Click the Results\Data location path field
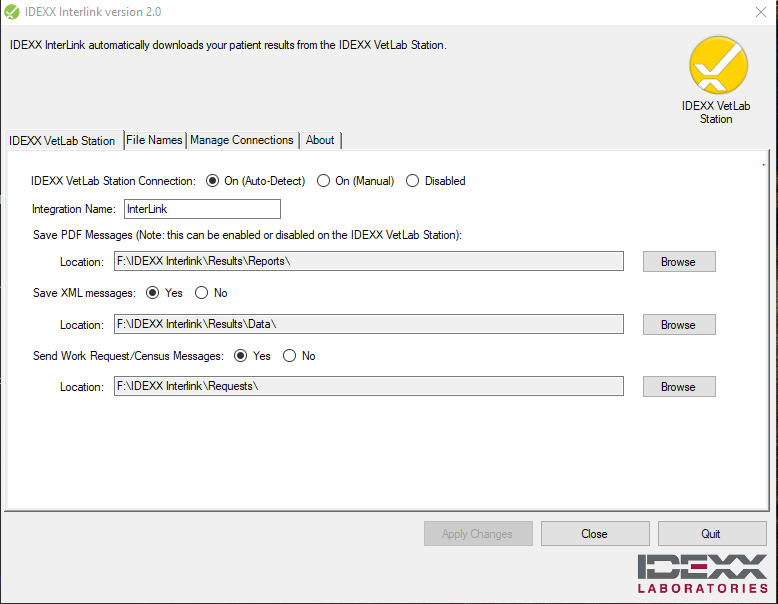Viewport: 778px width, 604px height. 369,324
